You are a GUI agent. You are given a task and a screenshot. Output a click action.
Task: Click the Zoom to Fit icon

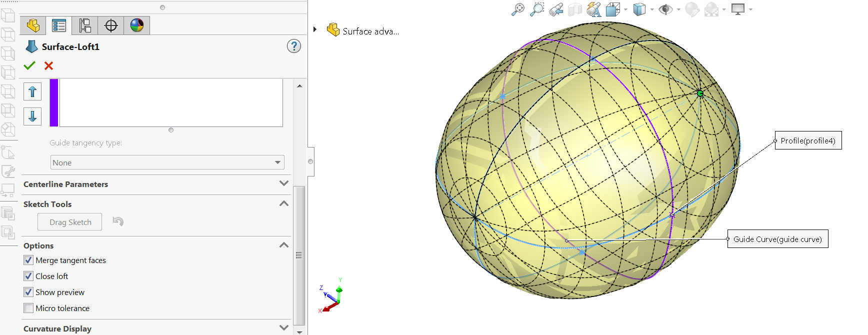pos(517,9)
